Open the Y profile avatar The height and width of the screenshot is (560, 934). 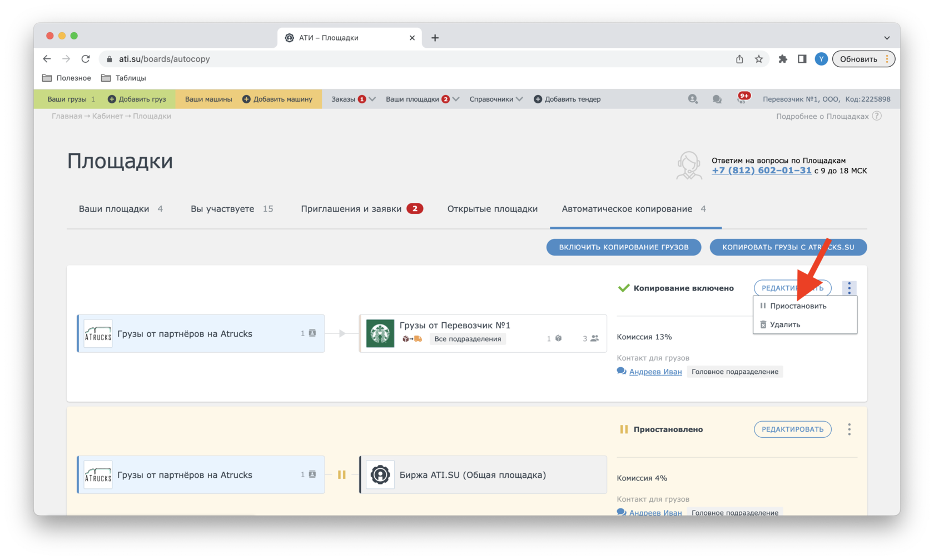coord(821,59)
